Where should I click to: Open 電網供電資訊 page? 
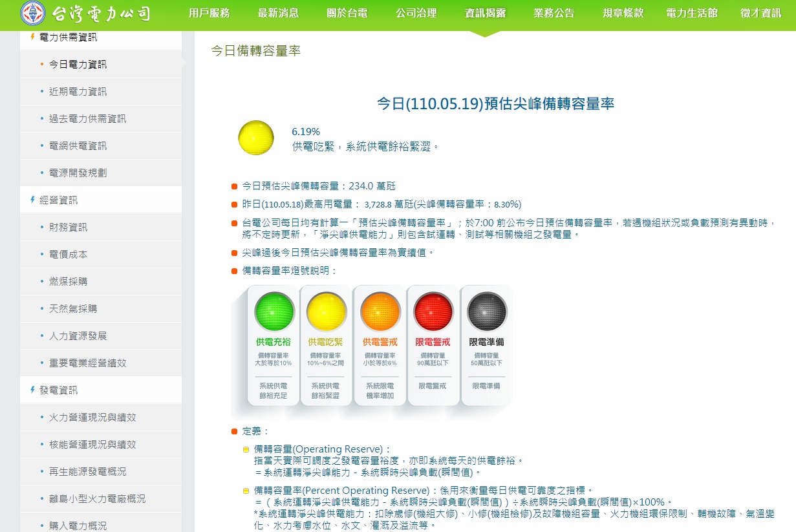(78, 146)
